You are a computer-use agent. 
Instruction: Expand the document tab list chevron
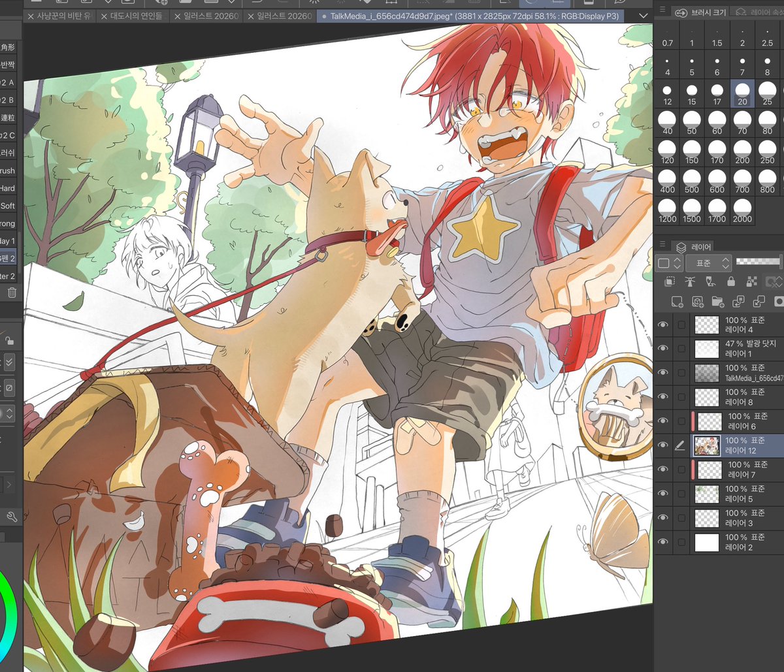point(644,15)
